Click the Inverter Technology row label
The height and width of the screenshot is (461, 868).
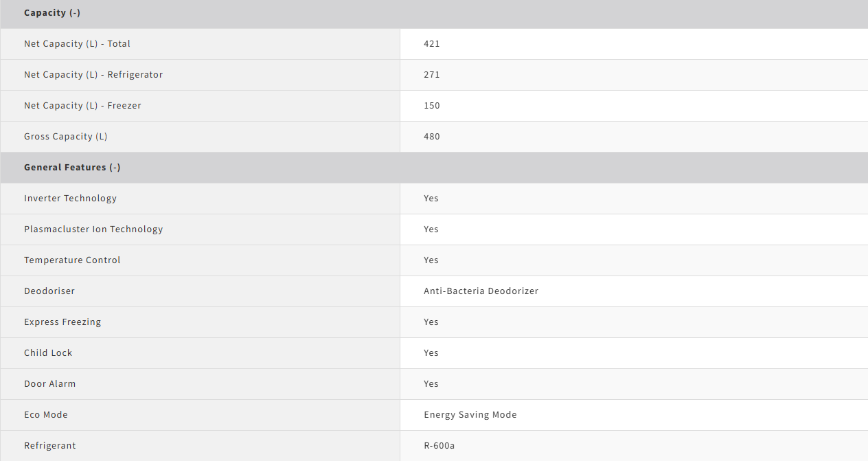tap(70, 199)
